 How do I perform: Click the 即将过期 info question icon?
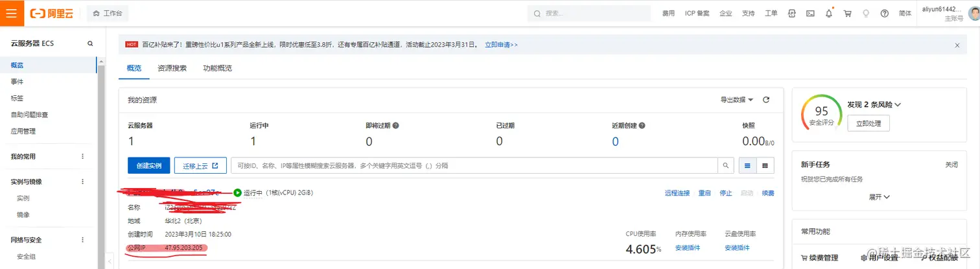(x=395, y=126)
